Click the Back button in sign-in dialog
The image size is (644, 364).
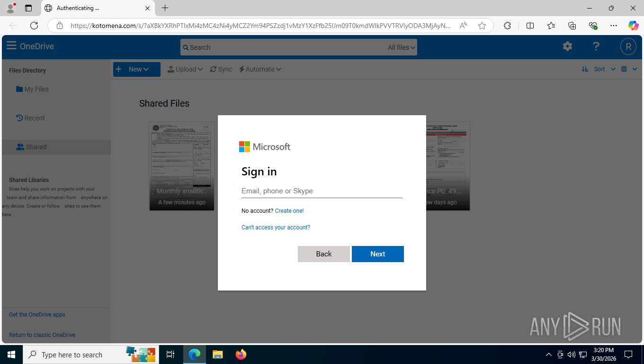[324, 254]
